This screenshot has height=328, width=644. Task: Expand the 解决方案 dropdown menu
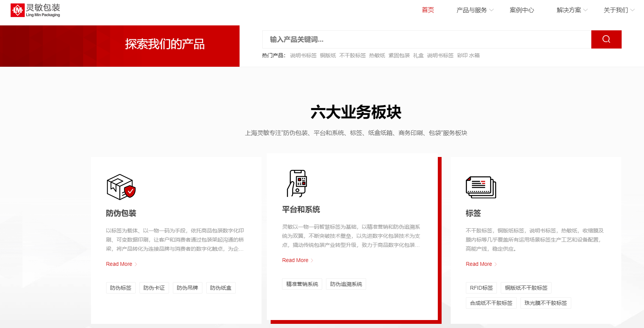[572, 10]
